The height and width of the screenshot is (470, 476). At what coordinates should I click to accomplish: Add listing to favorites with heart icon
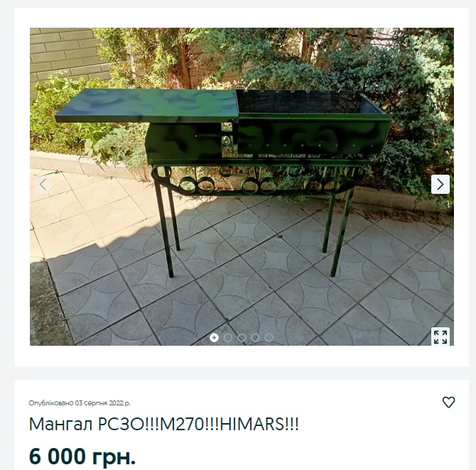(448, 402)
